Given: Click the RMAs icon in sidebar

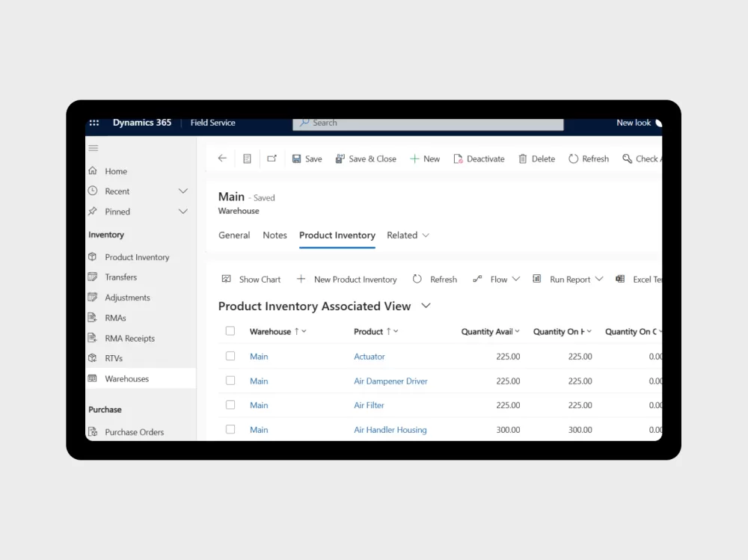Looking at the screenshot, I should click(x=93, y=318).
